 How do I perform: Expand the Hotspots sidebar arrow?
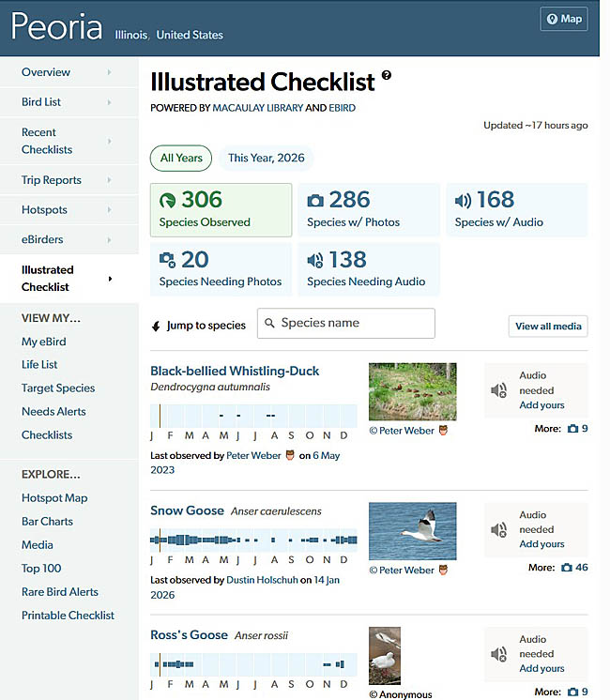coord(109,210)
